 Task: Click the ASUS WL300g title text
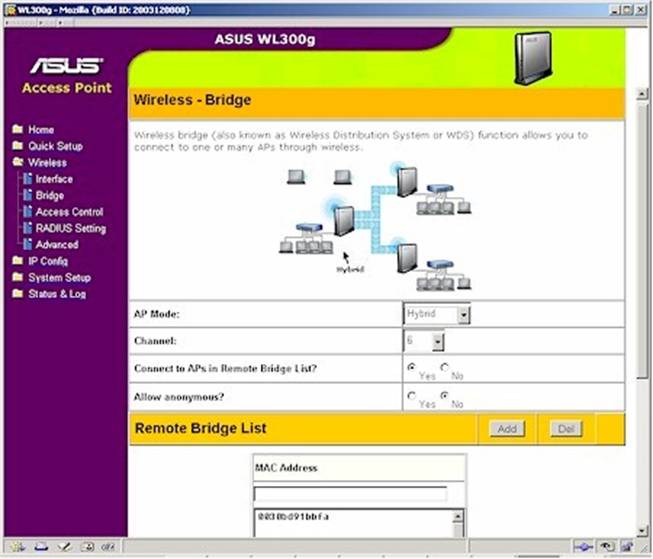265,39
